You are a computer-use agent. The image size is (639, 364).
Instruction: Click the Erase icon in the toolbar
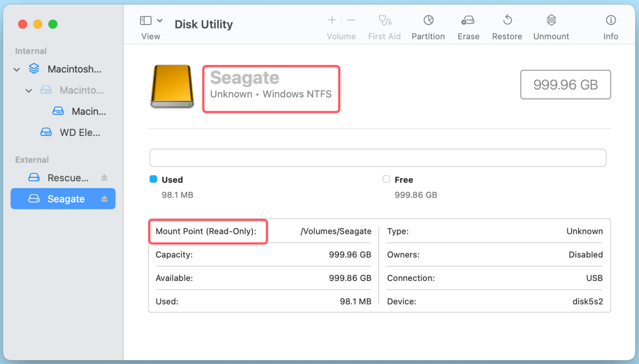point(468,25)
